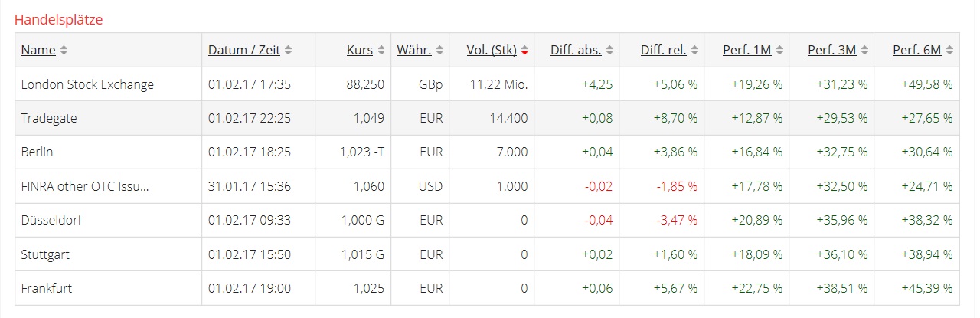Click the Frankfurt exchange name
This screenshot has height=318, width=980.
point(47,288)
